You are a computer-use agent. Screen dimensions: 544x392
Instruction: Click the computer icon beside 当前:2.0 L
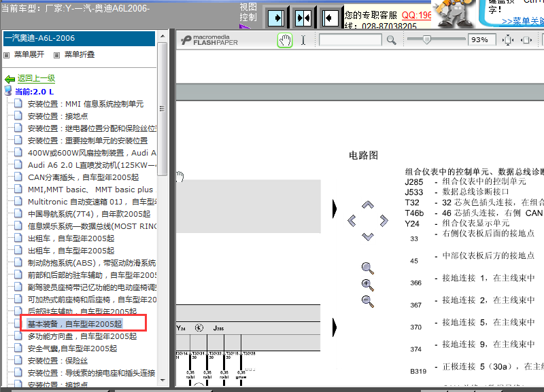point(8,91)
